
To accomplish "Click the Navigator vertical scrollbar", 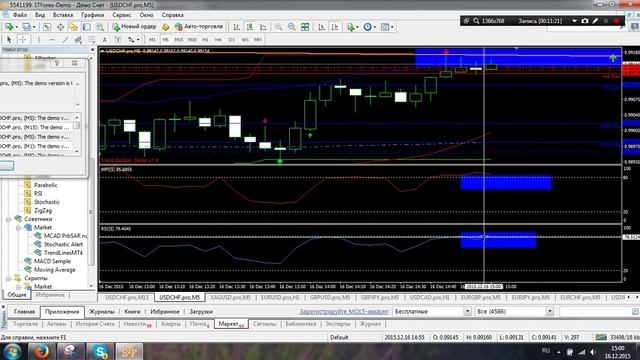I will [91, 212].
